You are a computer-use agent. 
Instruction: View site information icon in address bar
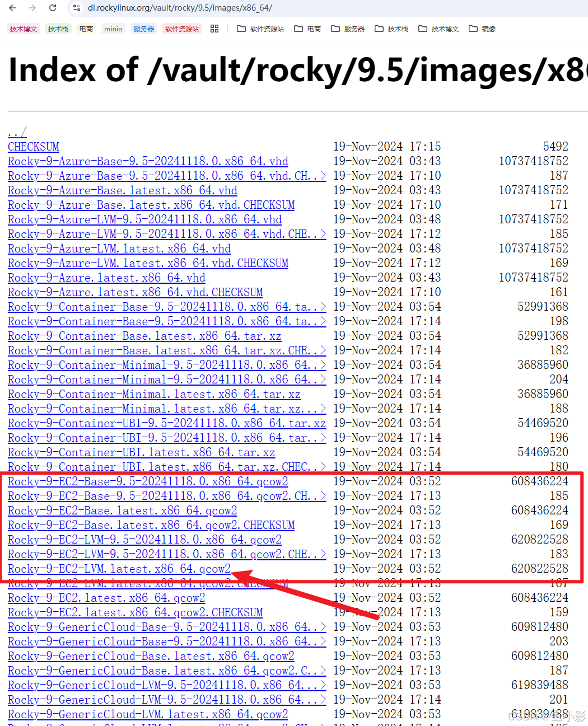pos(77,8)
